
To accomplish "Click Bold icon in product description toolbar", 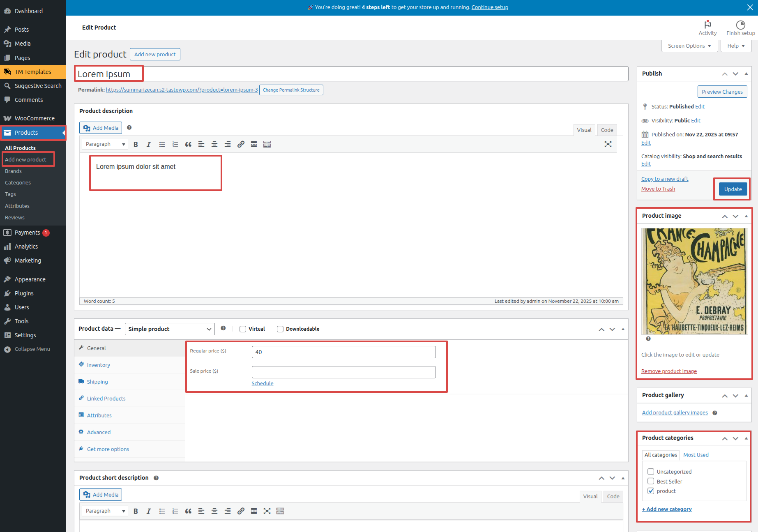I will (136, 144).
